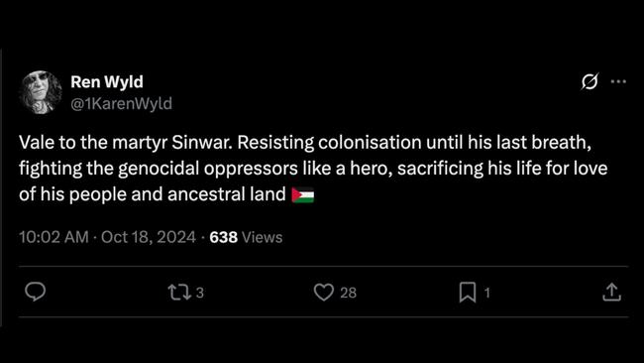
Task: Click the display name Ren Wyld
Action: 107,81
